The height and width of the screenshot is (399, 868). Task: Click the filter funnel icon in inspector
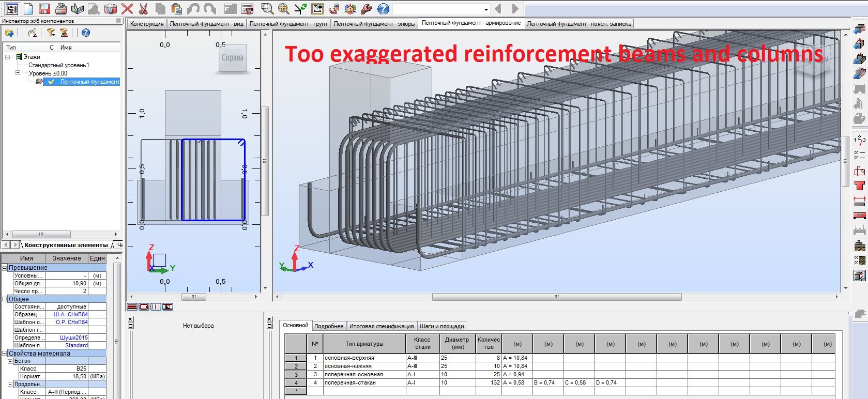coord(51,33)
